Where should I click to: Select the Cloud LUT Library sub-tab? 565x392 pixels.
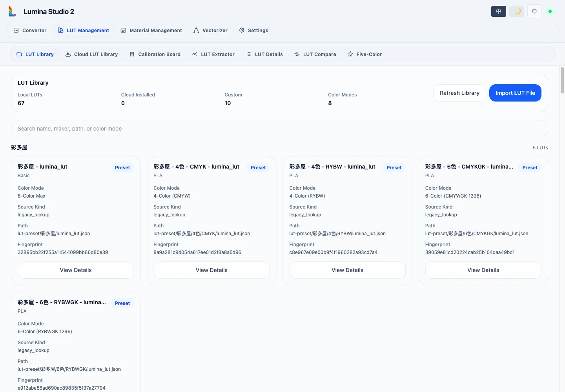pyautogui.click(x=91, y=54)
